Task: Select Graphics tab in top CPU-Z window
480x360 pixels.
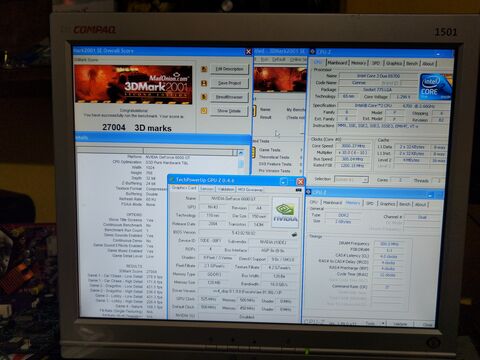Action: tap(394, 63)
